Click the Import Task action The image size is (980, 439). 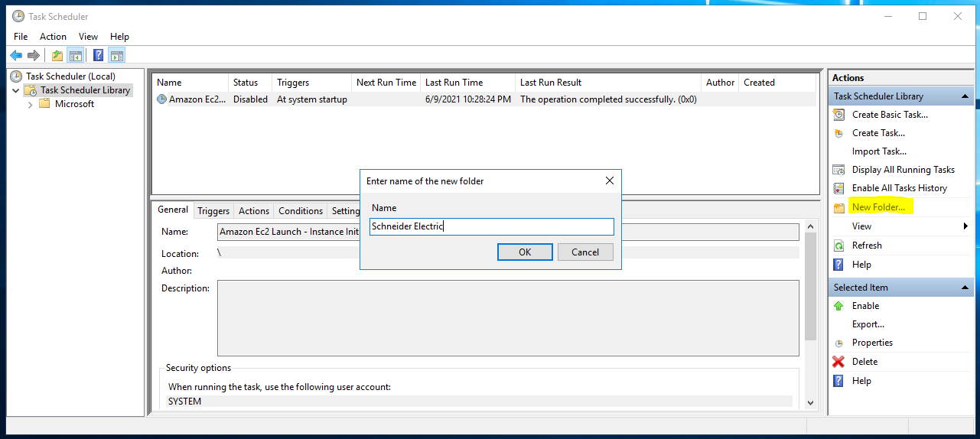[879, 151]
